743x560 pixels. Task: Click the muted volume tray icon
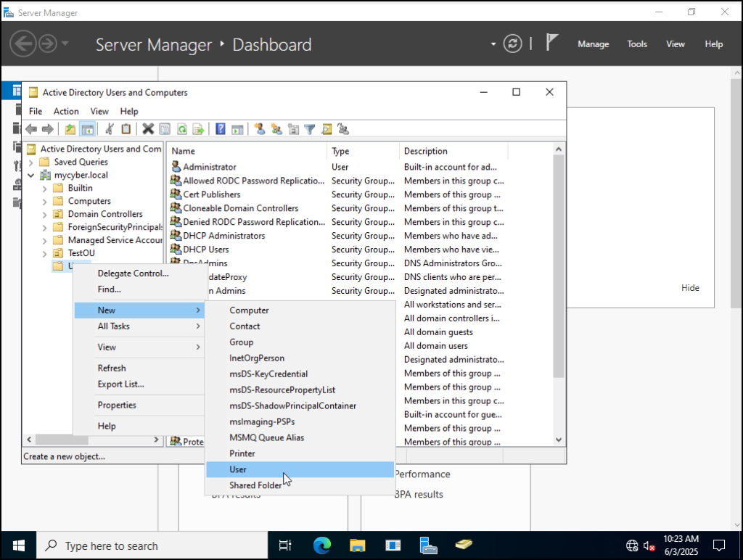pyautogui.click(x=649, y=545)
